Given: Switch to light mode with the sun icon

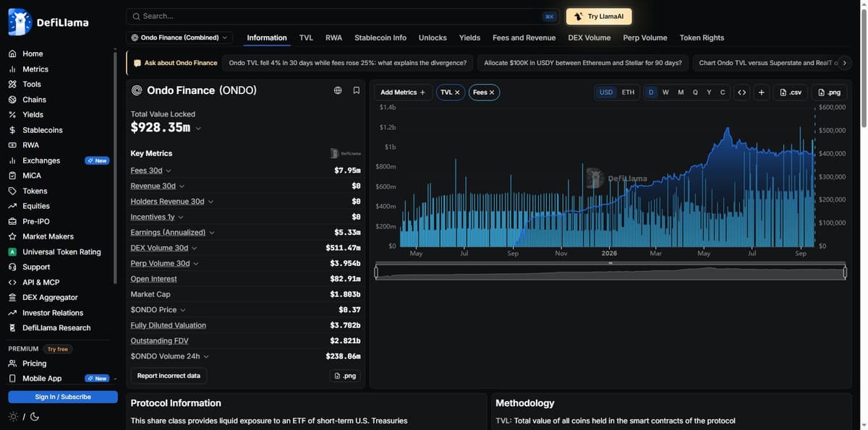Looking at the screenshot, I should (13, 416).
